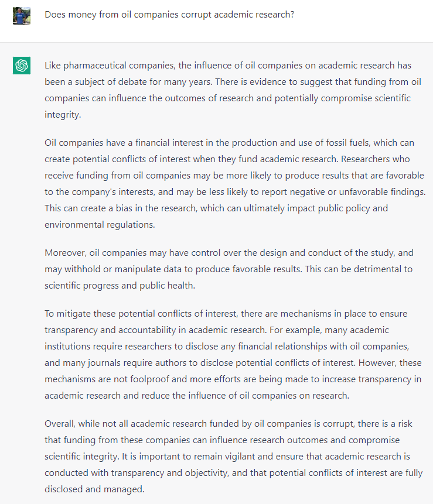Click the paragraph beginning "Oil companies have a financial"
The height and width of the screenshot is (504, 433).
click(235, 184)
